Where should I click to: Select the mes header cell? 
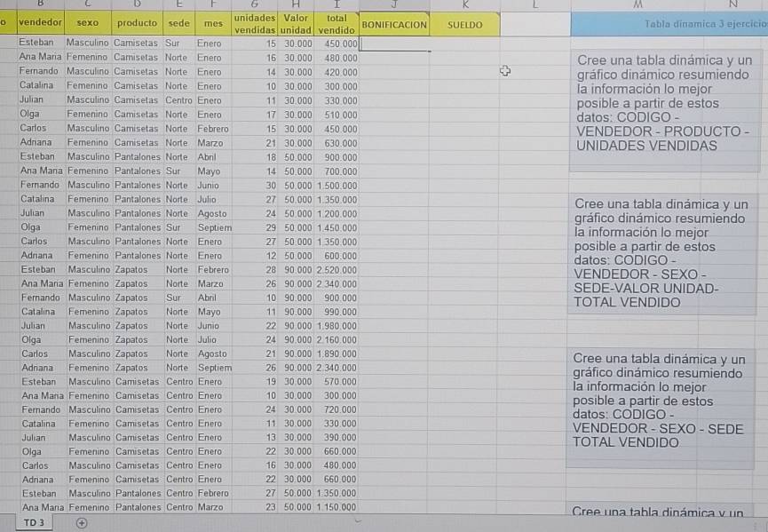212,24
